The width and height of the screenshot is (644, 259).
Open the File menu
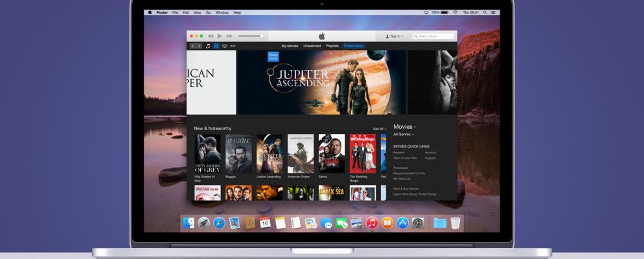pyautogui.click(x=176, y=13)
